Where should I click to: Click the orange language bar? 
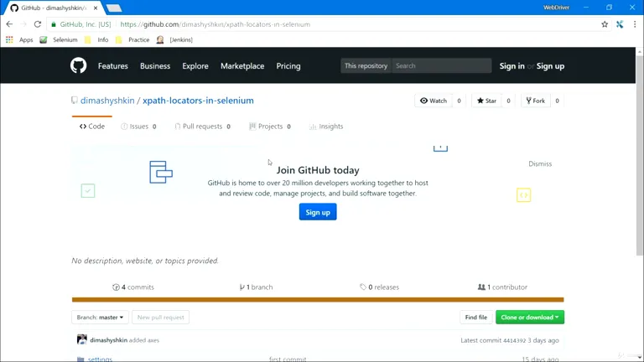point(318,300)
